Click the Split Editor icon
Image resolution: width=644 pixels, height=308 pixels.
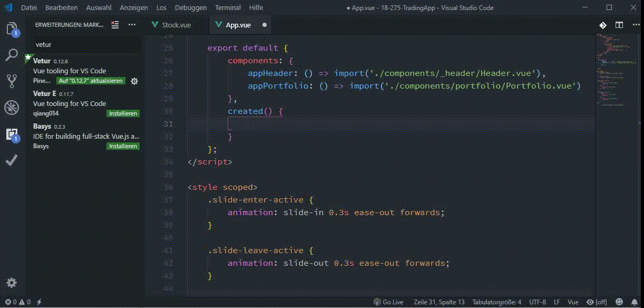(619, 24)
